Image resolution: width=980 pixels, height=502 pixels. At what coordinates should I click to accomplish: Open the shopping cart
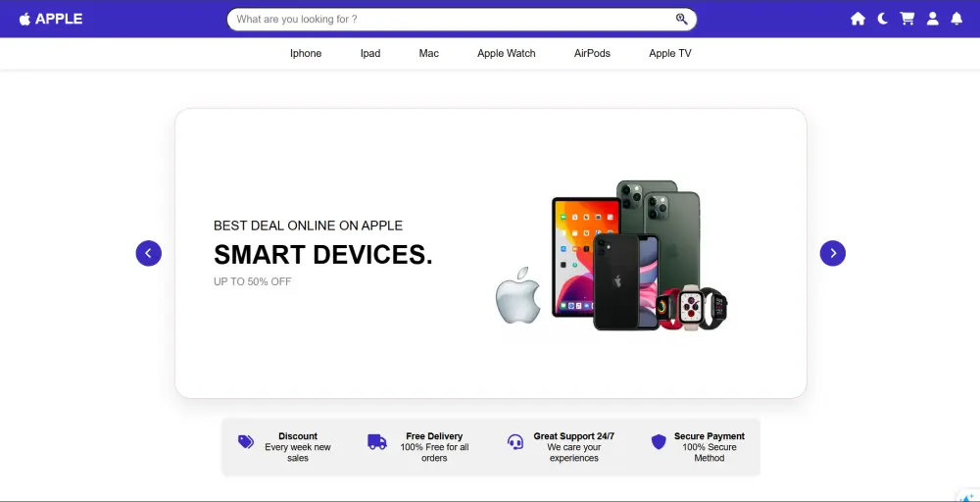click(x=906, y=19)
